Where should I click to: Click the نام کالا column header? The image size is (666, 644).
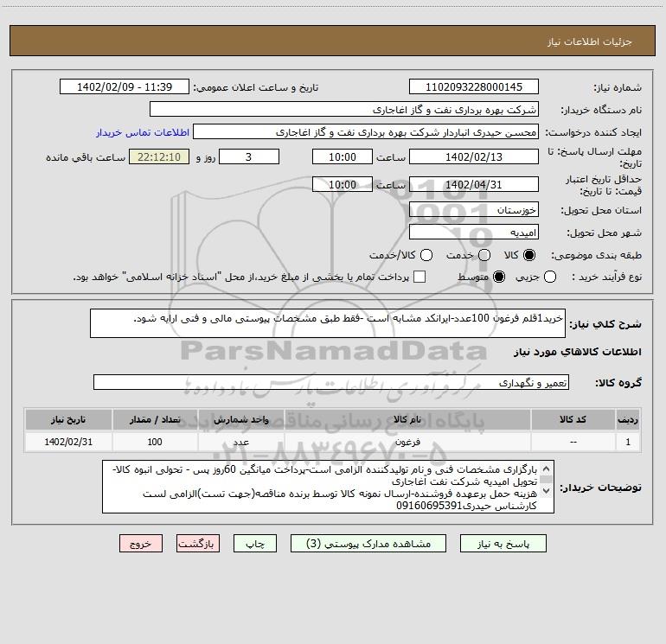tap(407, 419)
